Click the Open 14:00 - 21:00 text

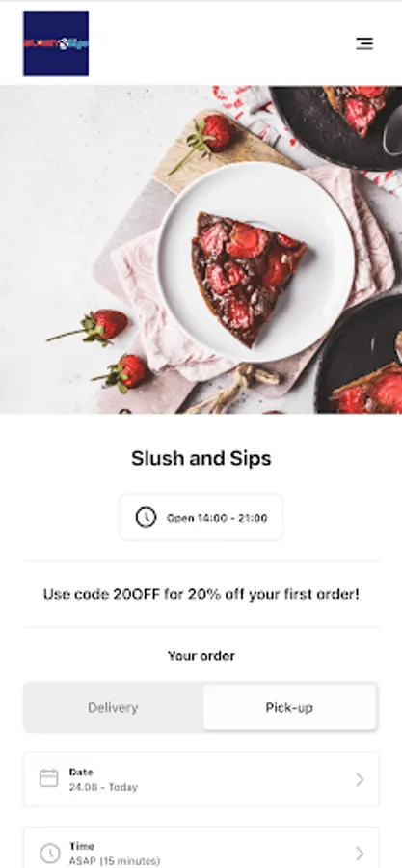click(217, 518)
